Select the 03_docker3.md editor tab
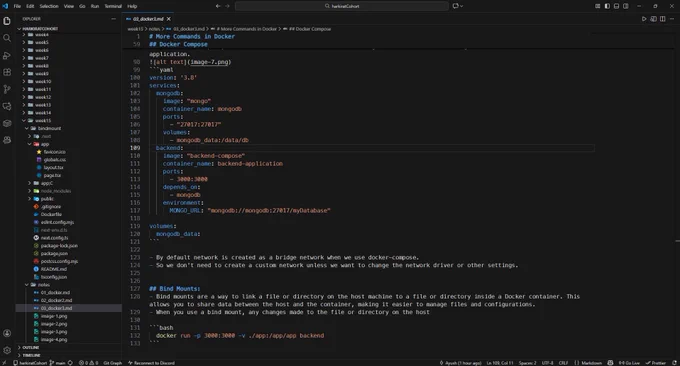The height and width of the screenshot is (366, 680). click(x=147, y=19)
